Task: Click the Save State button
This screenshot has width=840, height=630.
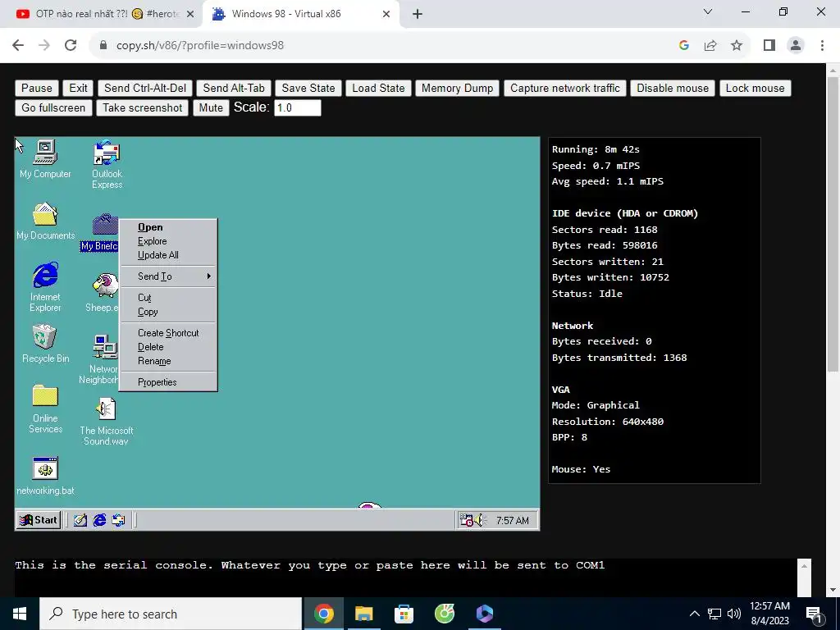Action: coord(308,89)
